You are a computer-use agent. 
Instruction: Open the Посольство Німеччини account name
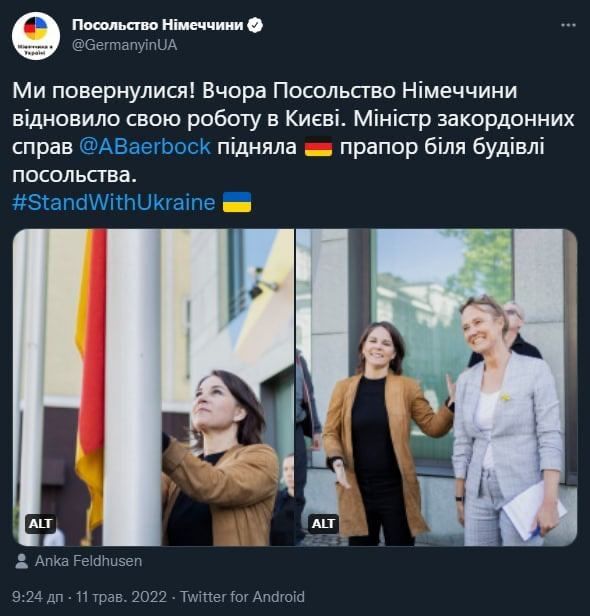coord(158,25)
